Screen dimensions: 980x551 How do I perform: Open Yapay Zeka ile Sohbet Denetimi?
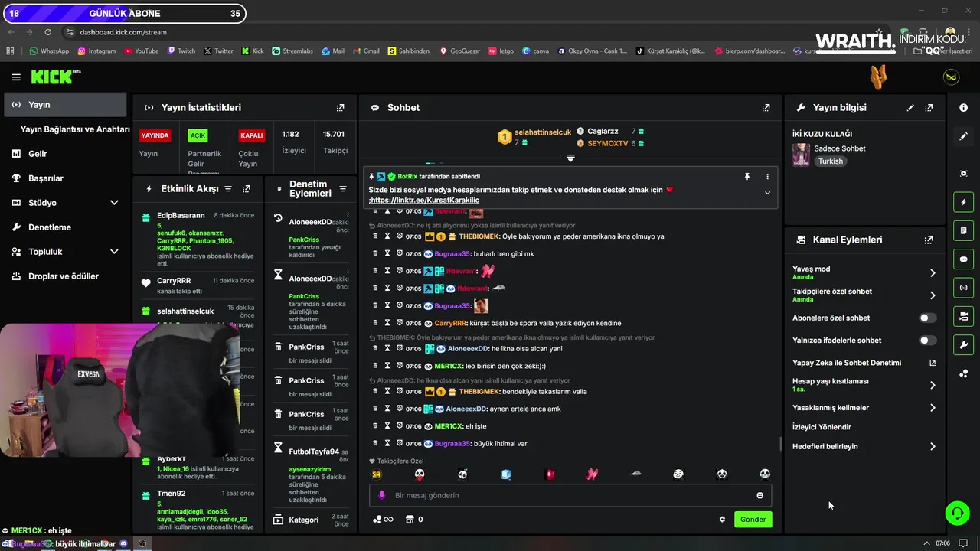(863, 363)
